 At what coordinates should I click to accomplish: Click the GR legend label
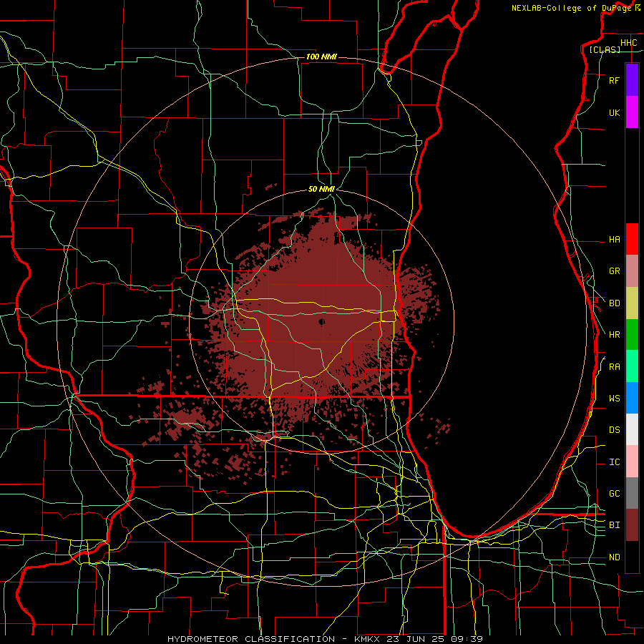click(614, 271)
